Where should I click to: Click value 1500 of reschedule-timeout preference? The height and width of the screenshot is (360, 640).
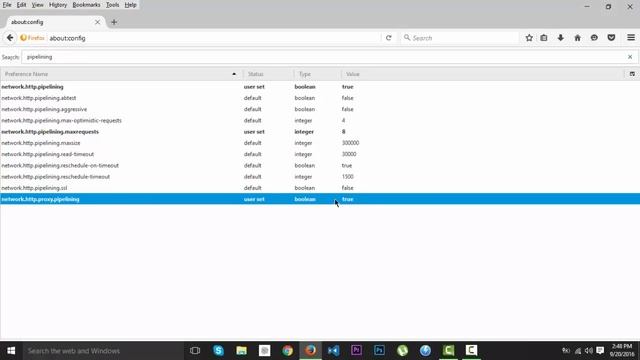[x=348, y=177]
